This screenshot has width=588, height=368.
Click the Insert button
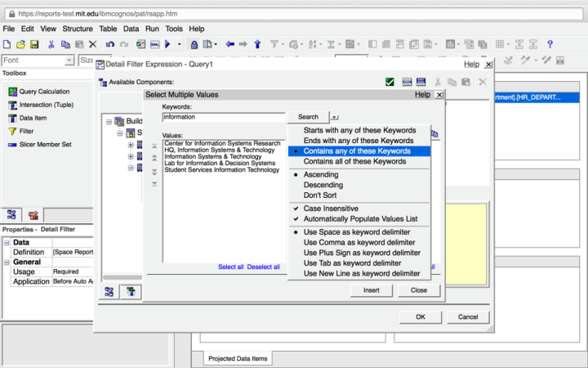(372, 290)
